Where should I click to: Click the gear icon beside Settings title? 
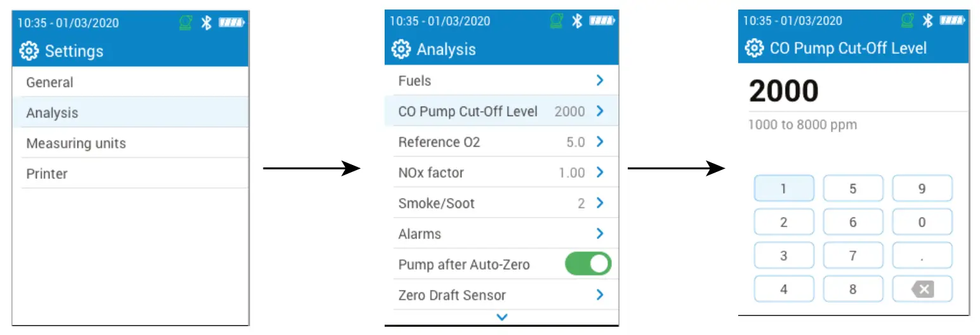click(29, 51)
